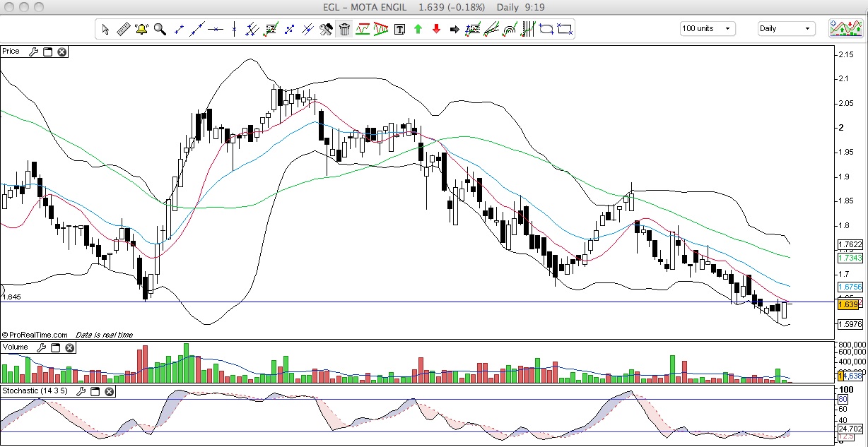The image size is (868, 447).
Task: Add a red down arrow marker
Action: (x=436, y=29)
